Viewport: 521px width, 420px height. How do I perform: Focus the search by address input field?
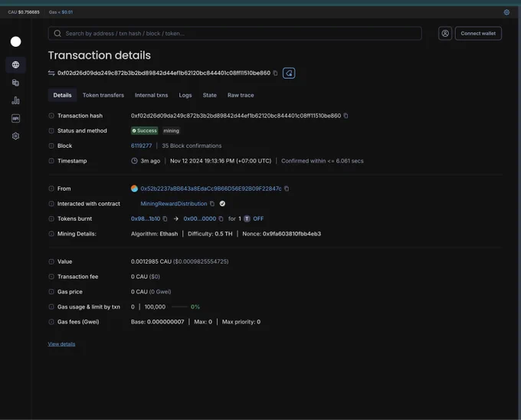[x=235, y=33]
